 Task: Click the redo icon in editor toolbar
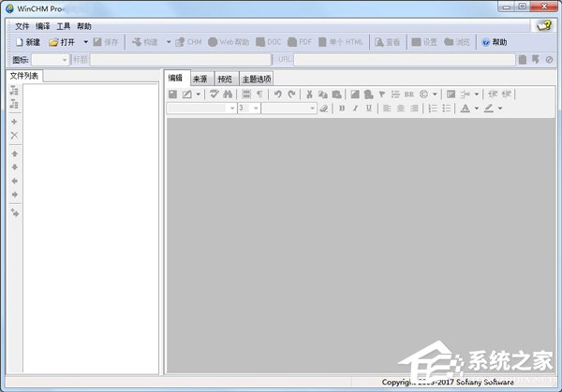[291, 94]
